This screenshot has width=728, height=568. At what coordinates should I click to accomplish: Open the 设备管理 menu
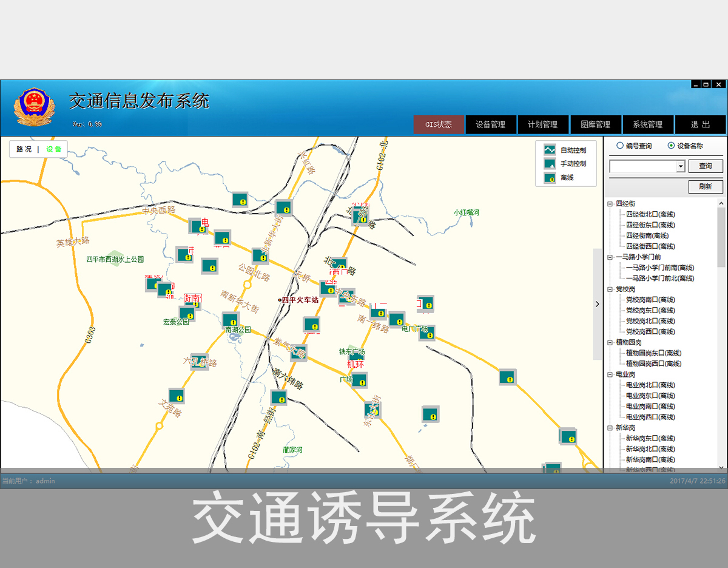tap(490, 124)
